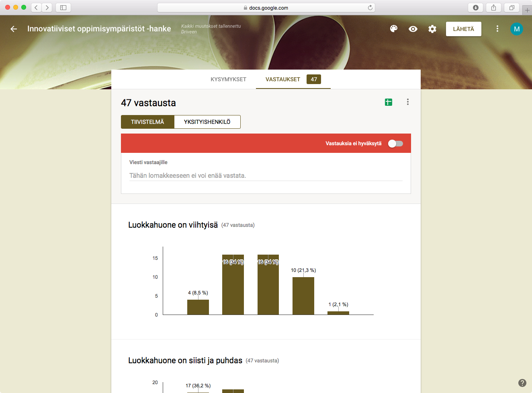532x393 pixels.
Task: Open the form's three-dot menu beside LÄHETÄ
Action: click(497, 29)
